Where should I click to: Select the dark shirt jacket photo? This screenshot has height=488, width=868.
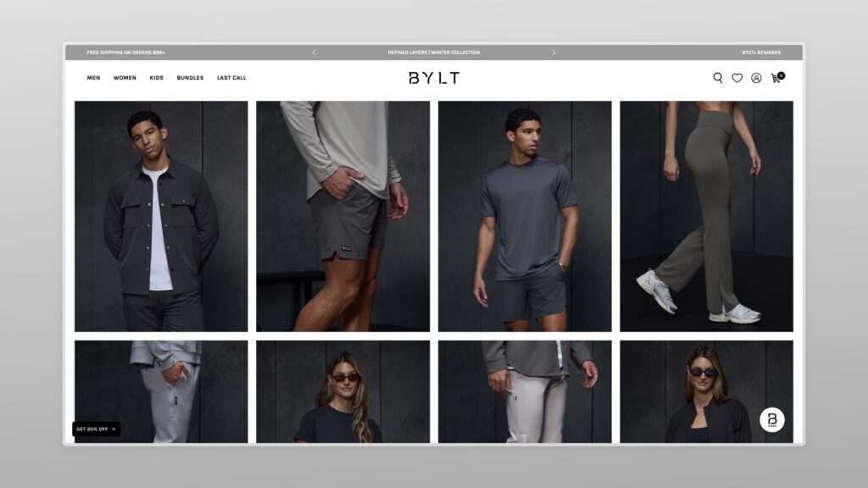(x=161, y=216)
